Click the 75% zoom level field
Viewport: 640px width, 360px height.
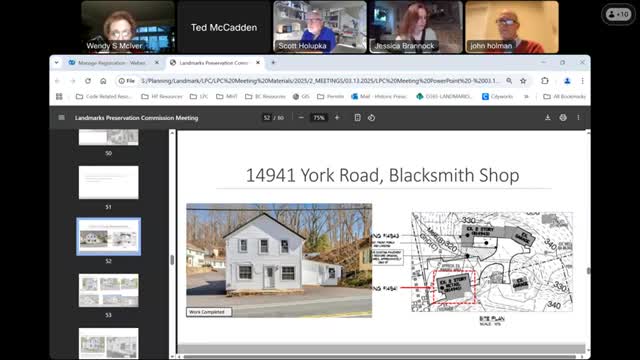click(319, 118)
